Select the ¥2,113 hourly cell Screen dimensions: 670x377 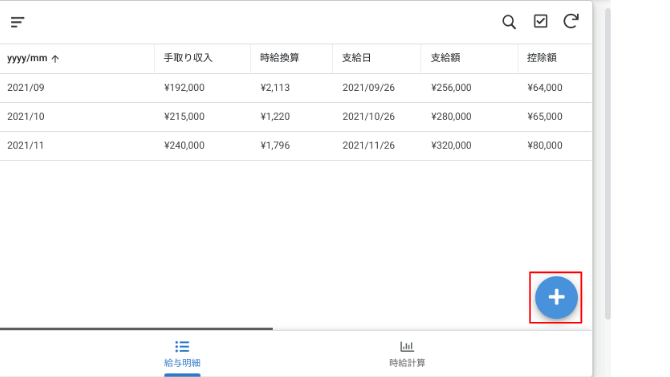pos(275,88)
